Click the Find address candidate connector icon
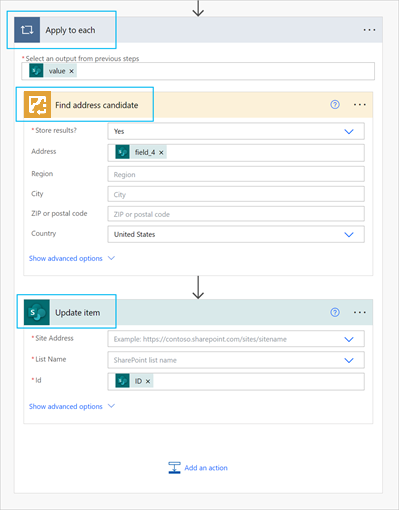This screenshot has width=399, height=510. click(x=37, y=105)
